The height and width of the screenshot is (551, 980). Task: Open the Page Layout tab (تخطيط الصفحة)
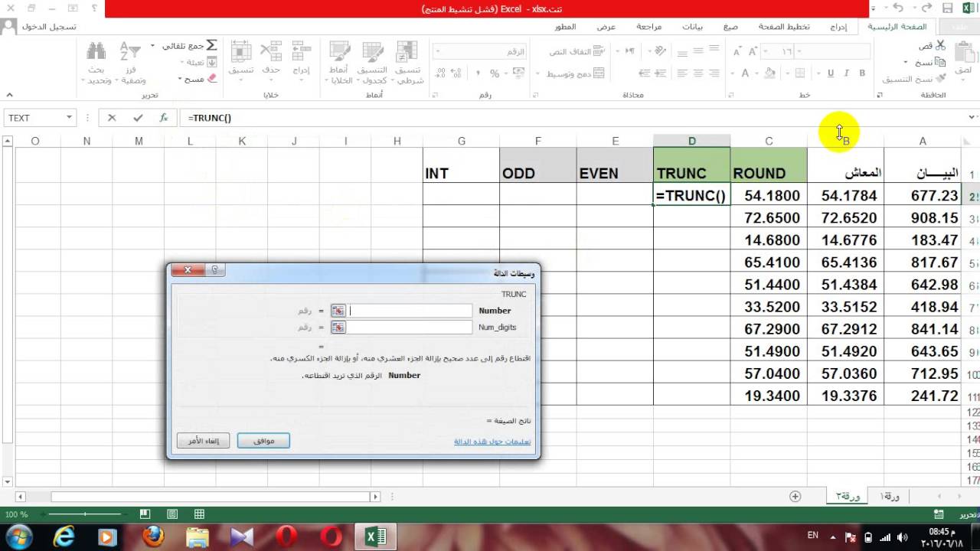[784, 27]
